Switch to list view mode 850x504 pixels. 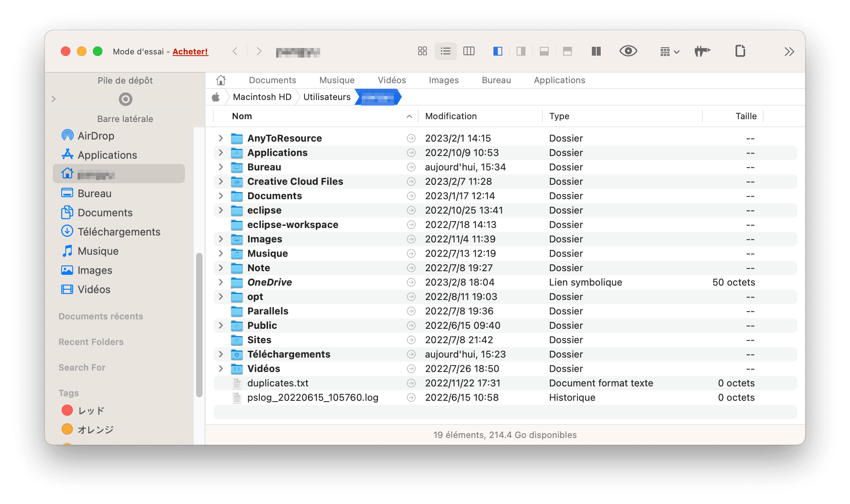[x=445, y=51]
